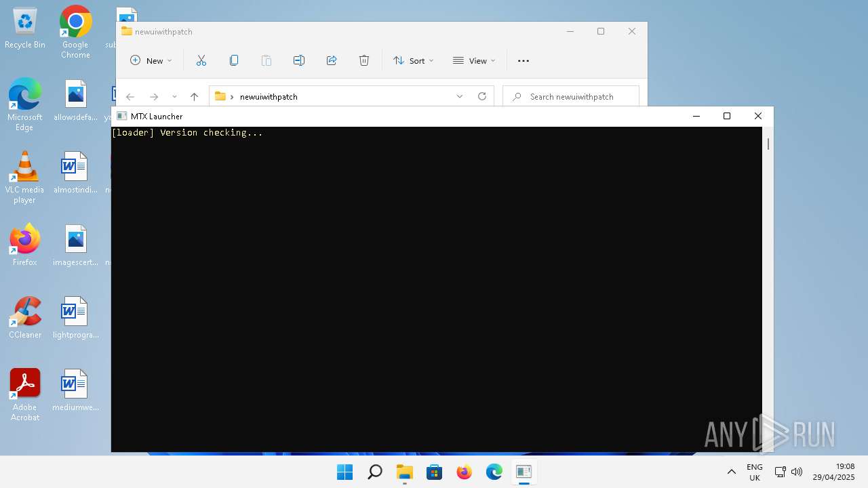
Task: Open network settings tray icon
Action: tap(781, 472)
